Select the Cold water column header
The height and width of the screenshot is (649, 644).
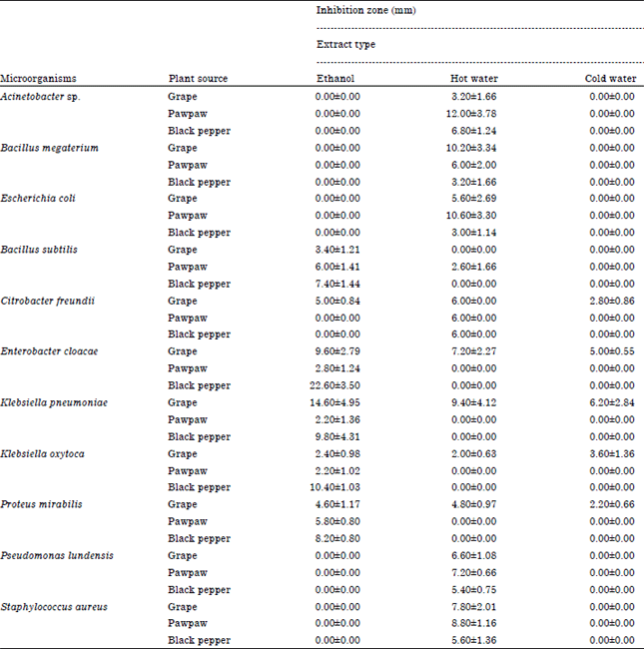click(610, 79)
